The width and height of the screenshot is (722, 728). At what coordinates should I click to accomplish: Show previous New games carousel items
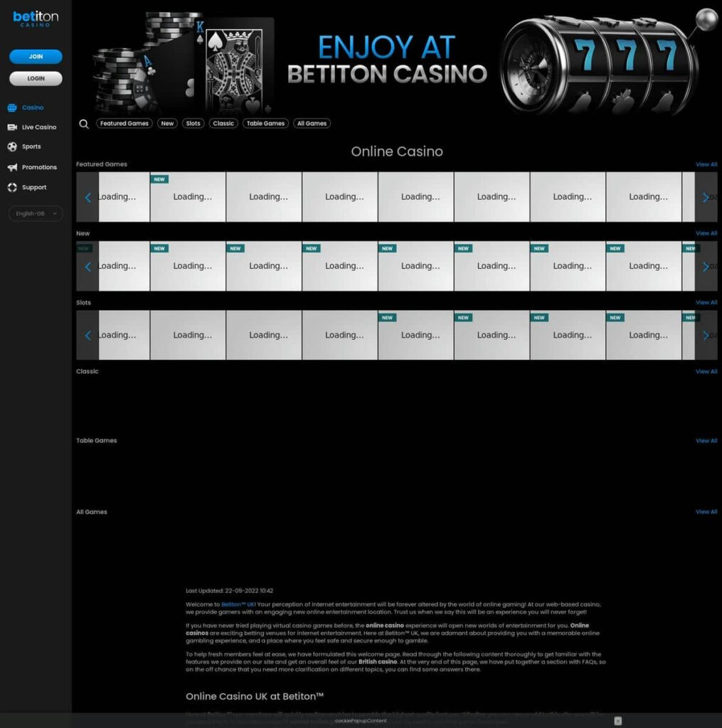click(x=87, y=267)
